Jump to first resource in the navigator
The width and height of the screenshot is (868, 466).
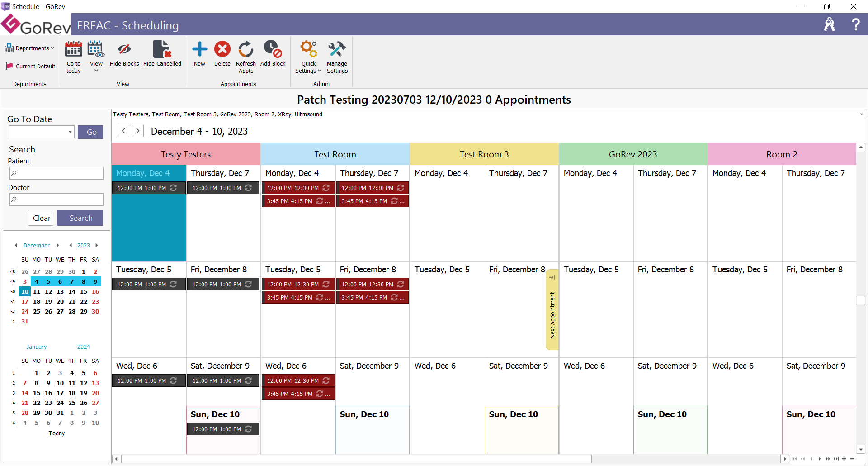click(794, 459)
